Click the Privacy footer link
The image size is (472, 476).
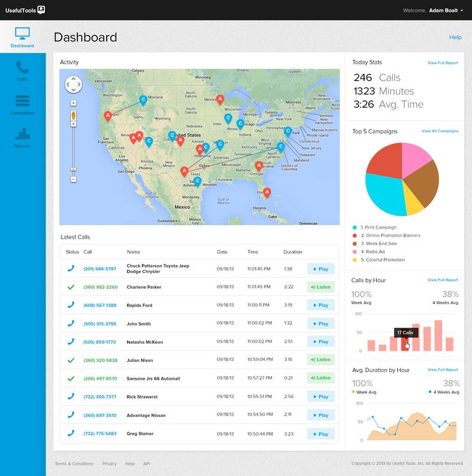(x=109, y=464)
